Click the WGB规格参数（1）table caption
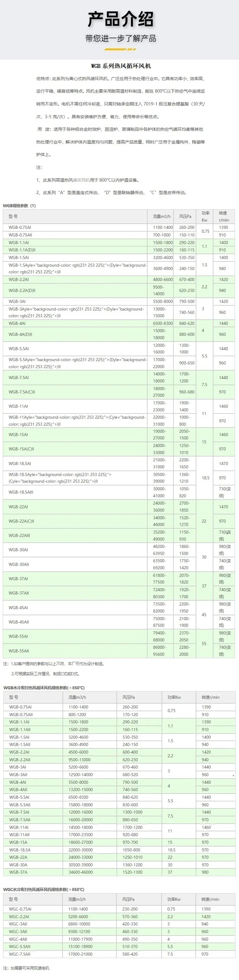This screenshot has height=980, width=239. pos(20,206)
